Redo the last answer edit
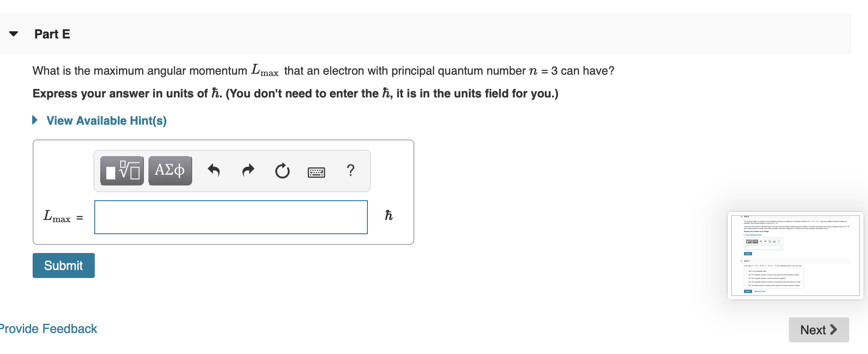The height and width of the screenshot is (354, 868). point(248,170)
